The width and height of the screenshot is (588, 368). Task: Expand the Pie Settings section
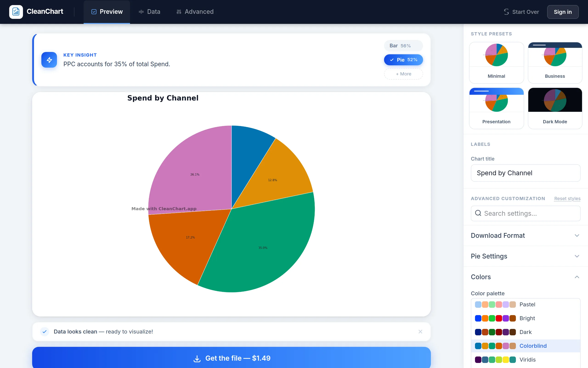[526, 256]
